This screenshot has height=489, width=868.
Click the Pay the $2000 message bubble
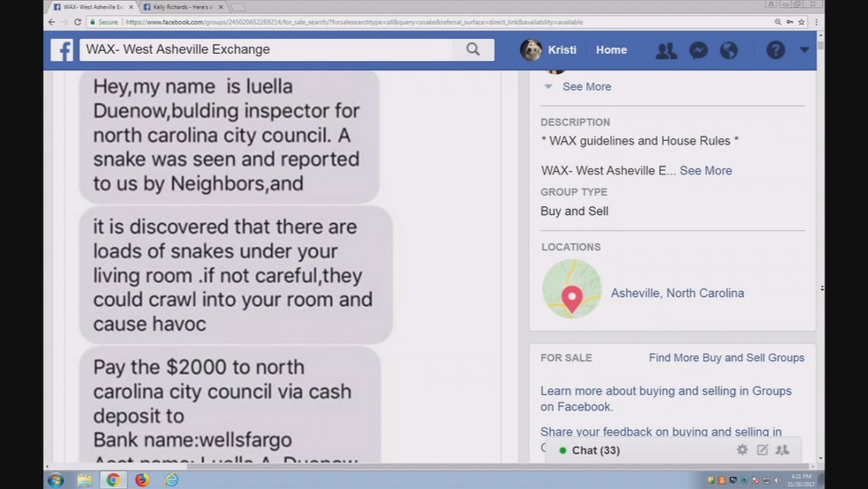click(x=230, y=404)
